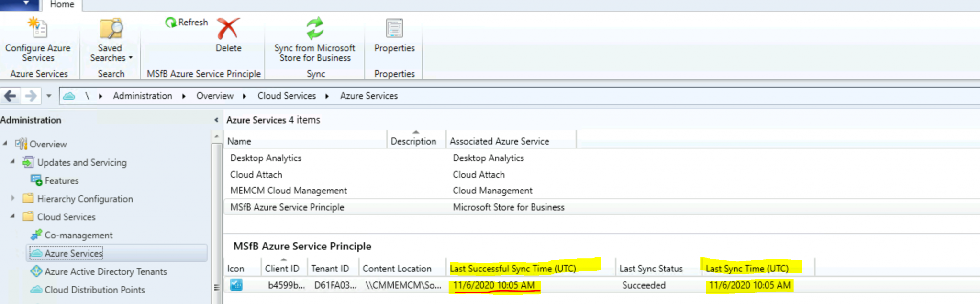
Task: Click Cloud Services in the breadcrumb path
Action: pos(287,96)
